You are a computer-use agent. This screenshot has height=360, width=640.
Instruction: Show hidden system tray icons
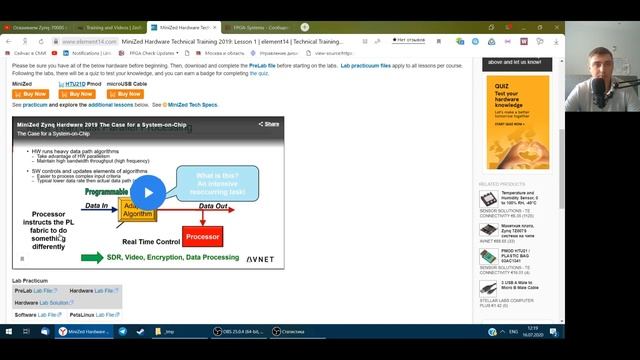point(502,332)
